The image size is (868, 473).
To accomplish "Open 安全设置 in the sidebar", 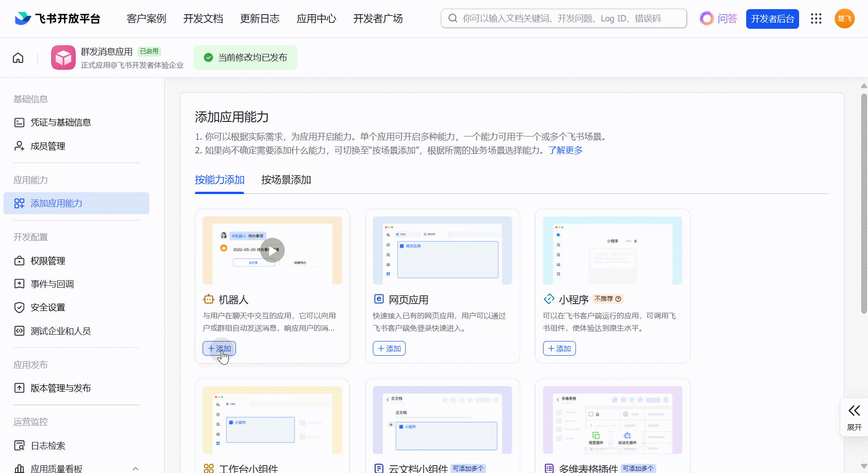I will [48, 307].
